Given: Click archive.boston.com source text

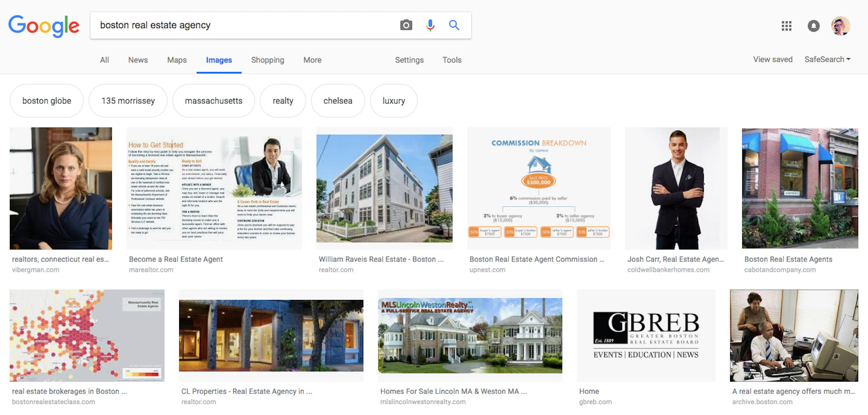Looking at the screenshot, I should point(762,402).
